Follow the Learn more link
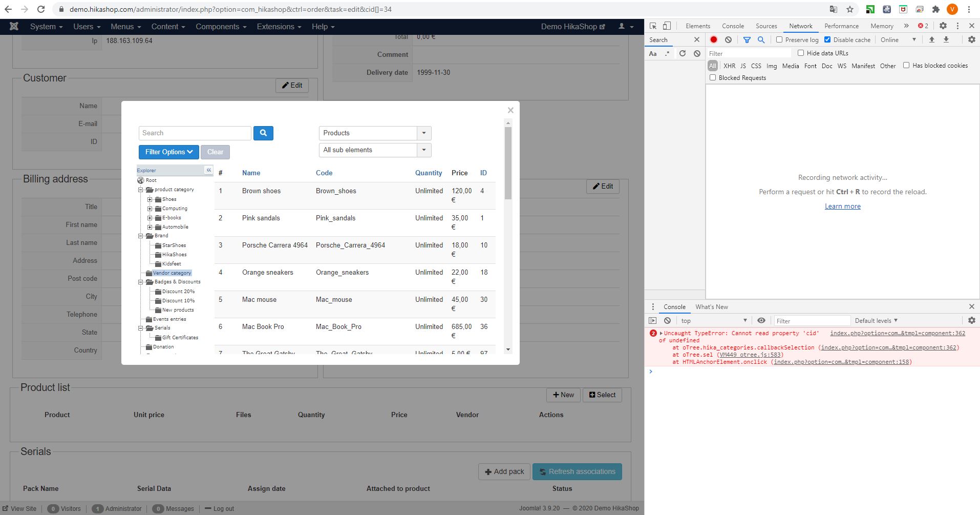The width and height of the screenshot is (980, 515). tap(842, 207)
